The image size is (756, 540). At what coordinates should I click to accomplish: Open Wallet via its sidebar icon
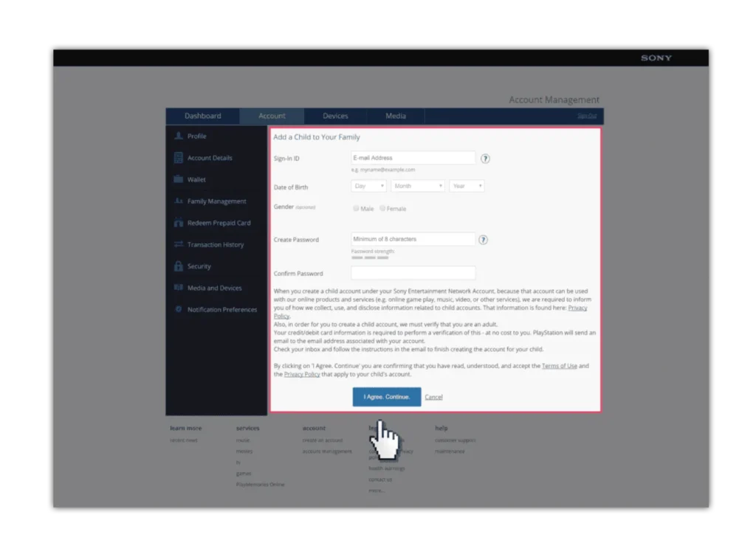(179, 179)
